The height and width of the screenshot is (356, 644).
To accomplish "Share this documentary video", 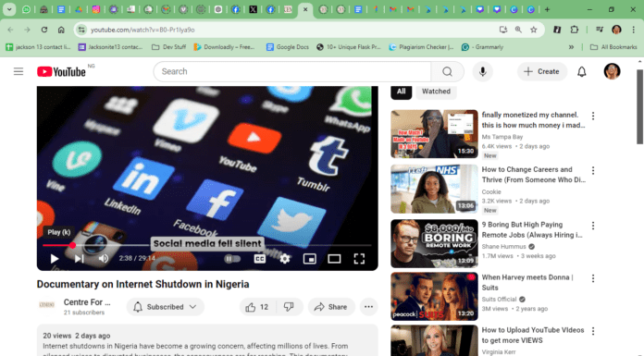I will coord(331,307).
